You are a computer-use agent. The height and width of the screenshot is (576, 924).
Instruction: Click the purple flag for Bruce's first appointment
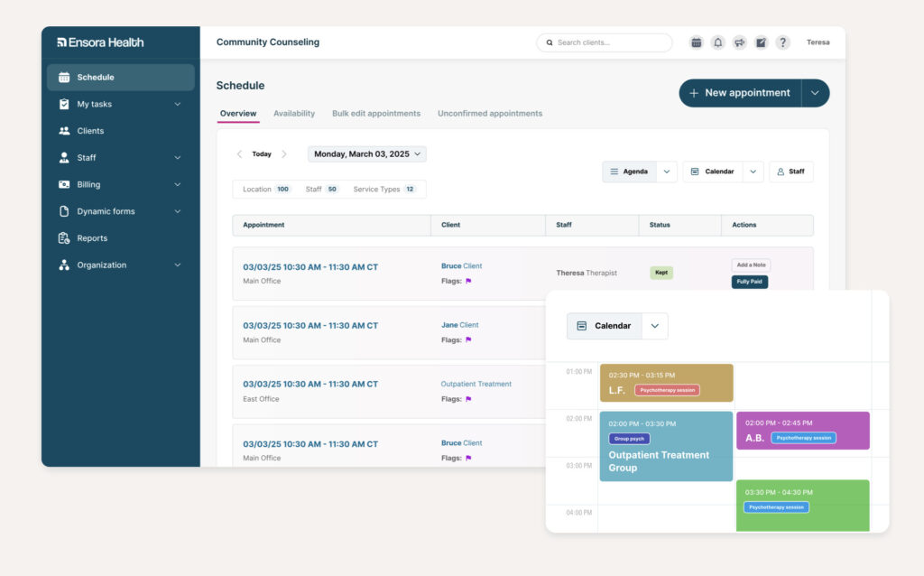tap(468, 281)
